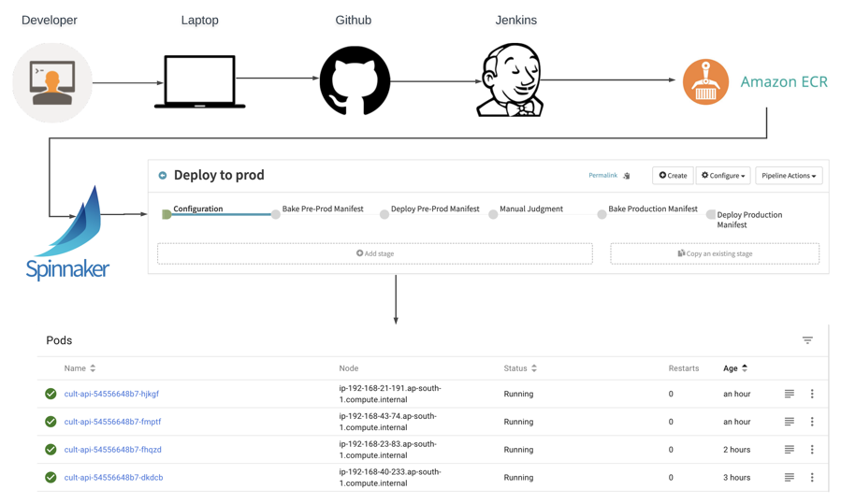Image resolution: width=841 pixels, height=504 pixels.
Task: Click the Node column header
Action: pyautogui.click(x=349, y=368)
